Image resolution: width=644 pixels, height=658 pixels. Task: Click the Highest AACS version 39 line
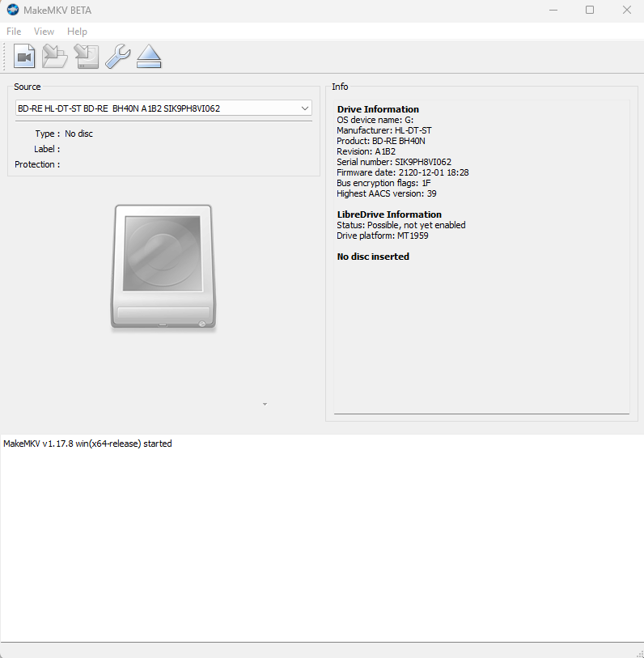coord(387,193)
